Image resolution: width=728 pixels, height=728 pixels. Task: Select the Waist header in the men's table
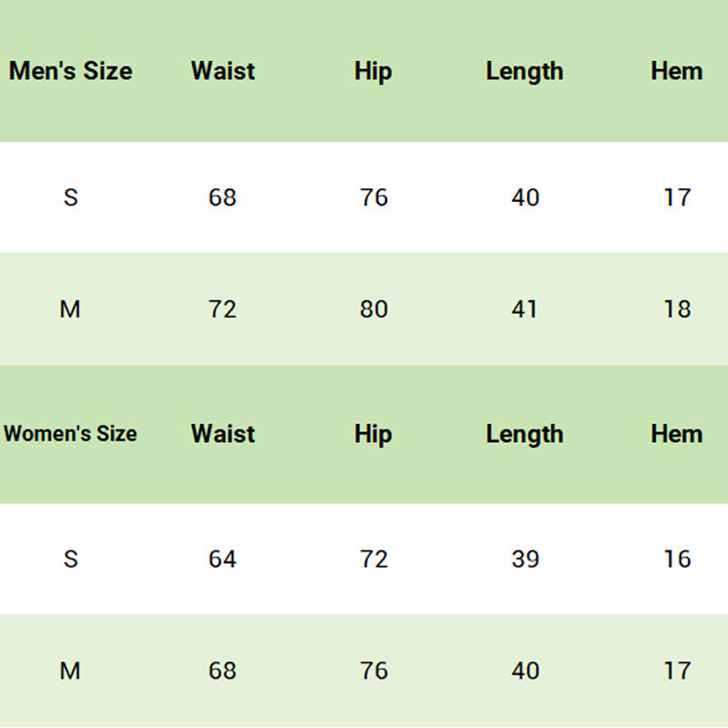pyautogui.click(x=223, y=71)
